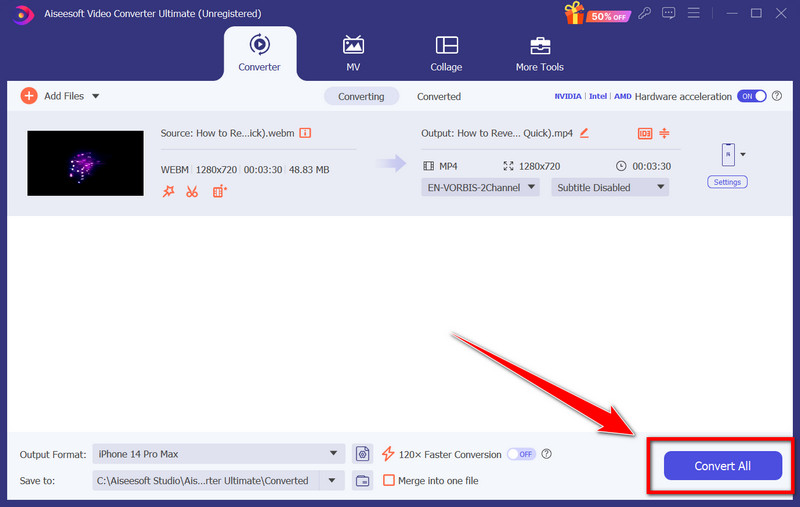
Task: Rename output file with pencil icon
Action: pos(584,133)
